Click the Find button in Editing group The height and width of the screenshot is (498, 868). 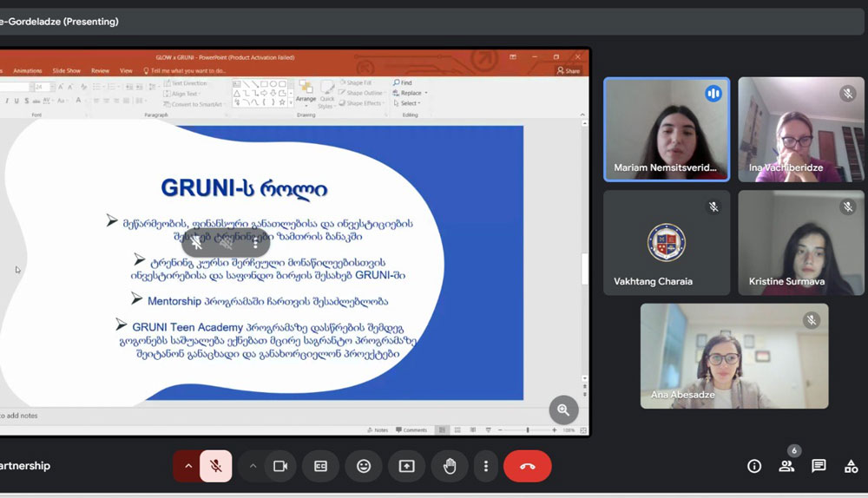click(403, 82)
